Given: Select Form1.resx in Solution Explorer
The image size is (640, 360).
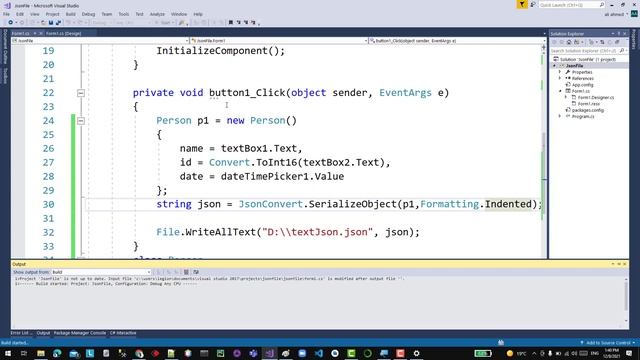Looking at the screenshot, I should tap(589, 104).
